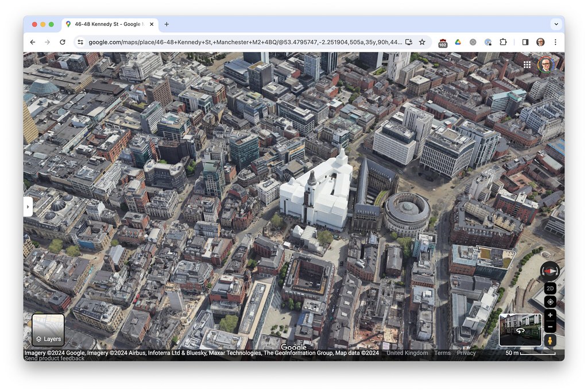Zoom in with the plus button

(550, 315)
